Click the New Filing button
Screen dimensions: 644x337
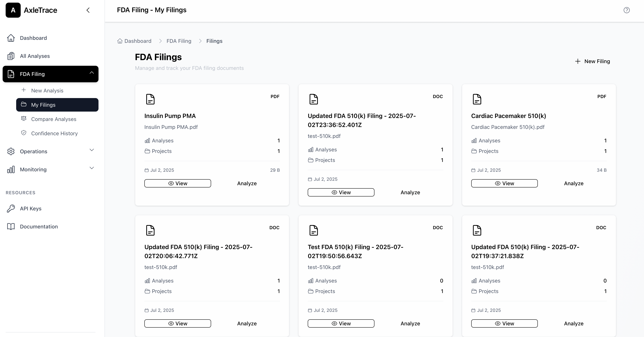click(x=592, y=61)
